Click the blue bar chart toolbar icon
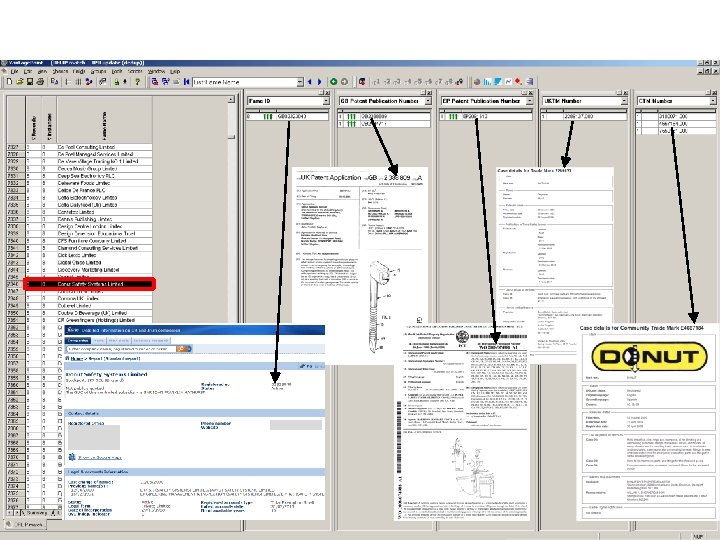720x540 pixels. [487, 82]
